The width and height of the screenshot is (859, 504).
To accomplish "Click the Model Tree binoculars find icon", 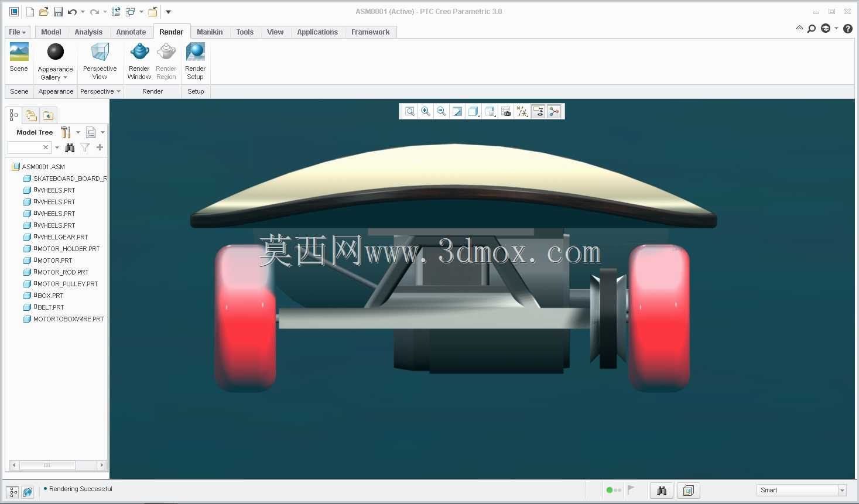I will click(70, 148).
